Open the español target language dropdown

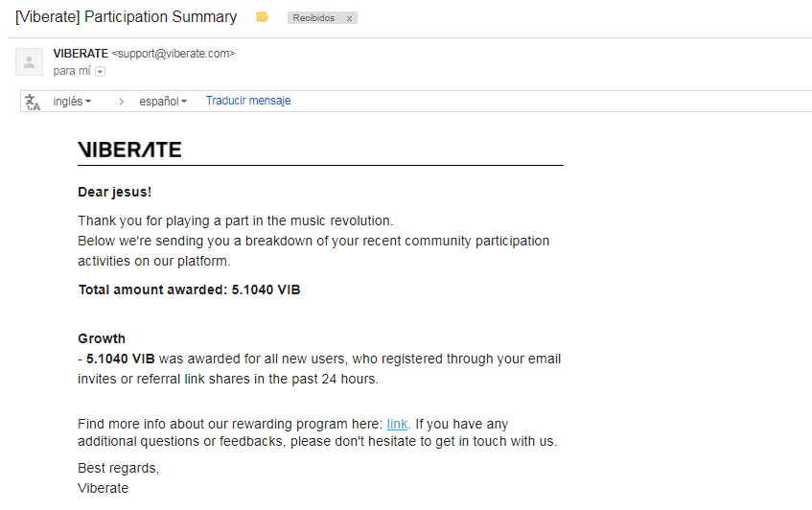click(x=162, y=102)
